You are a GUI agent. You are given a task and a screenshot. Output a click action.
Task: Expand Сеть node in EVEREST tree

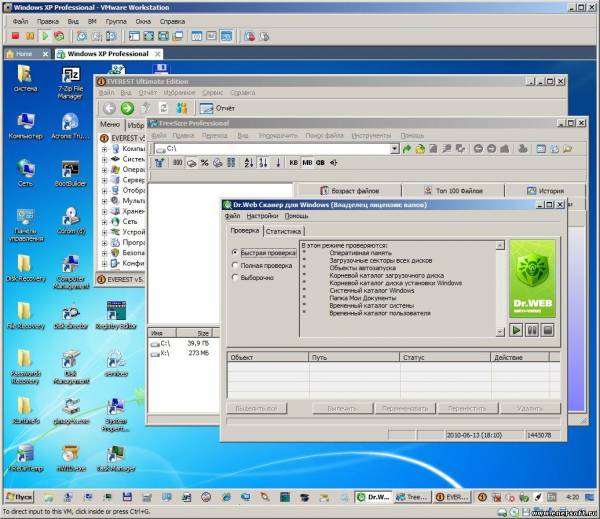coord(104,222)
